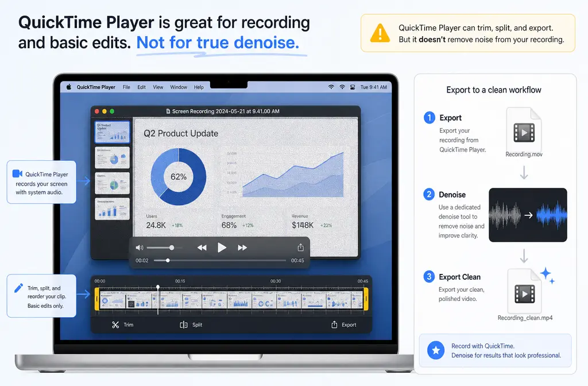Click the Split icon
Screen dimensions: 588x386
pyautogui.click(x=183, y=325)
